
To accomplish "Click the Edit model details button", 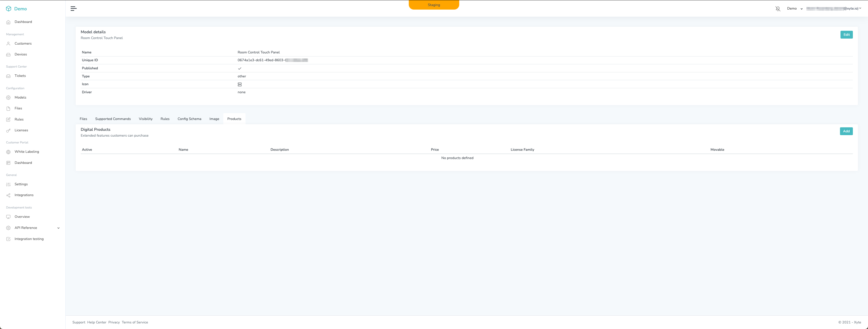I will [x=846, y=35].
